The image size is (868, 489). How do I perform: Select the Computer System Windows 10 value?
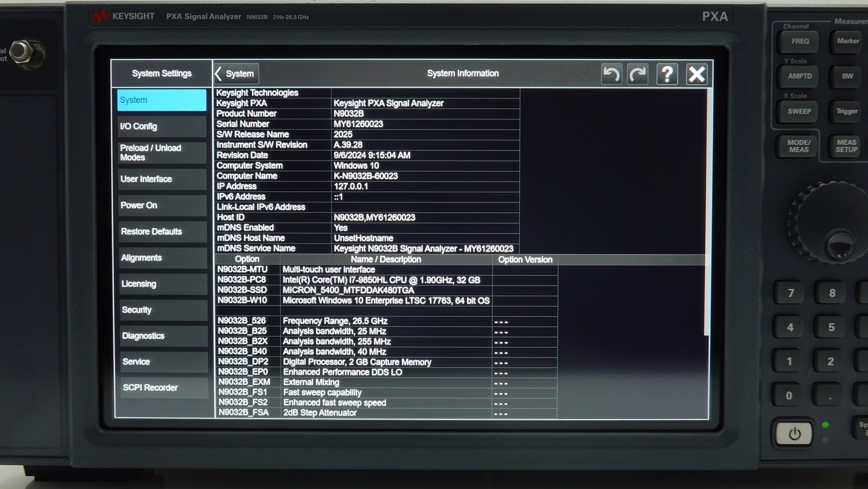point(356,166)
